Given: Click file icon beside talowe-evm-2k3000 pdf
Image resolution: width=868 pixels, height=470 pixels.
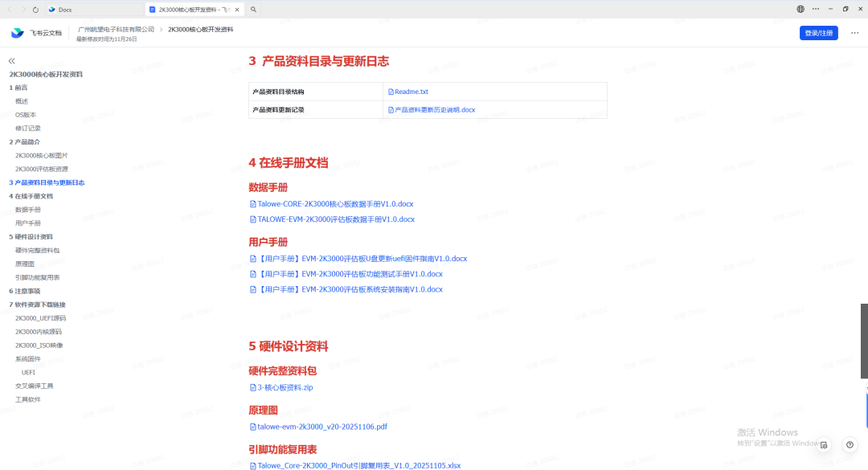Looking at the screenshot, I should point(253,427).
